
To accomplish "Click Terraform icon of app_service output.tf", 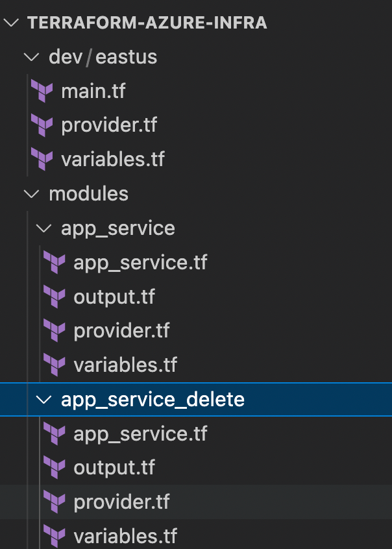I will coord(55,297).
